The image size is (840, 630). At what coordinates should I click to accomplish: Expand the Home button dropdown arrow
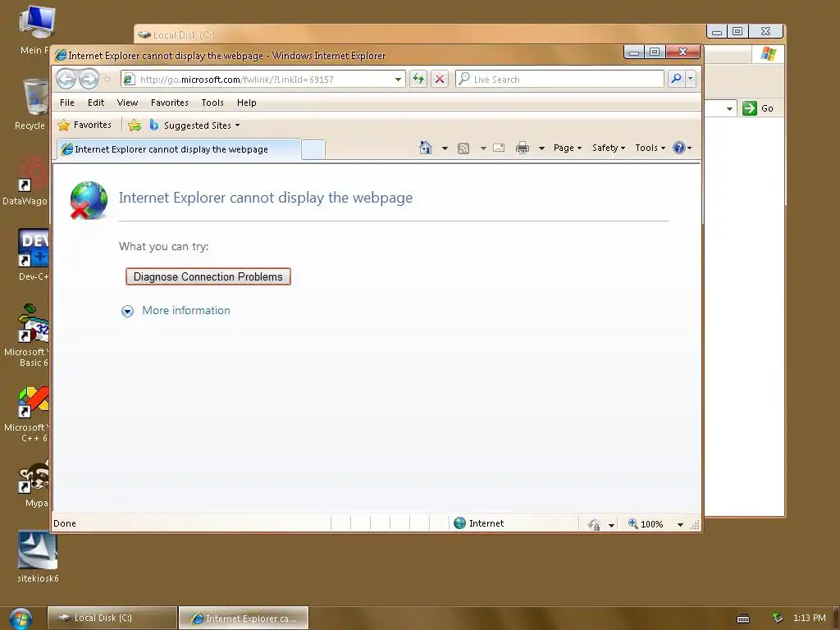[x=445, y=148]
